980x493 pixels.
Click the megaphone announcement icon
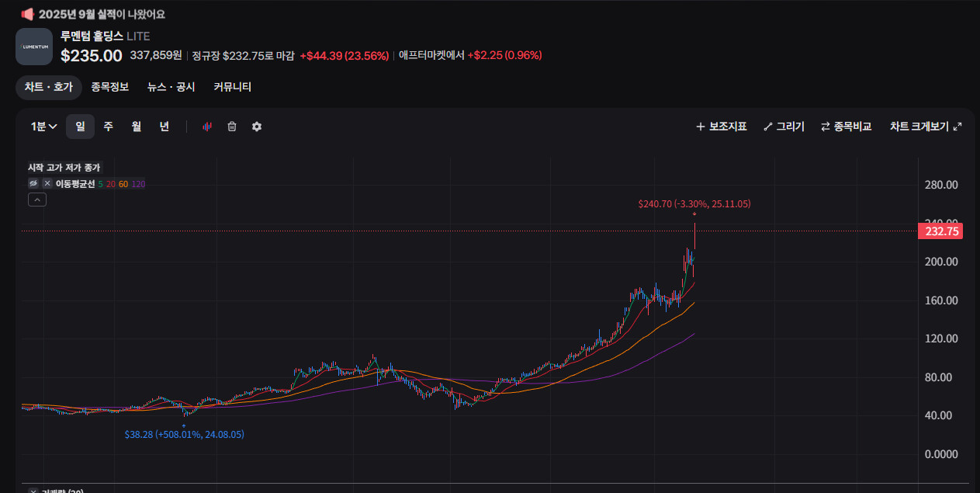click(x=27, y=14)
